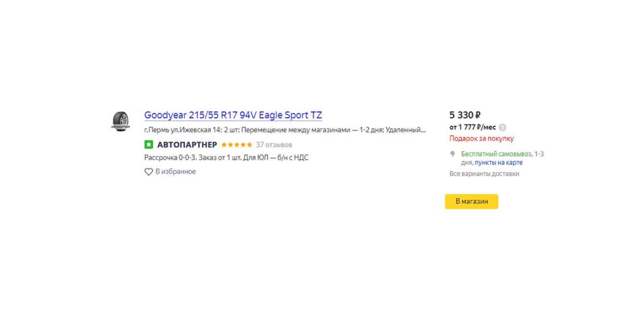The image size is (644, 313).
Task: Click the 1-3 дня delivery time text
Action: (539, 154)
